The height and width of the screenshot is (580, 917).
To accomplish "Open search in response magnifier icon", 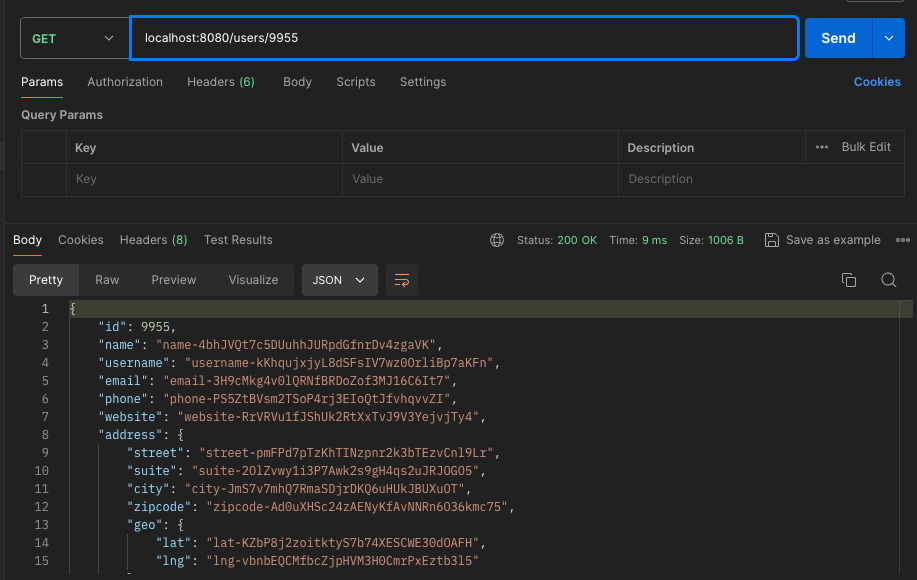I will click(x=888, y=280).
